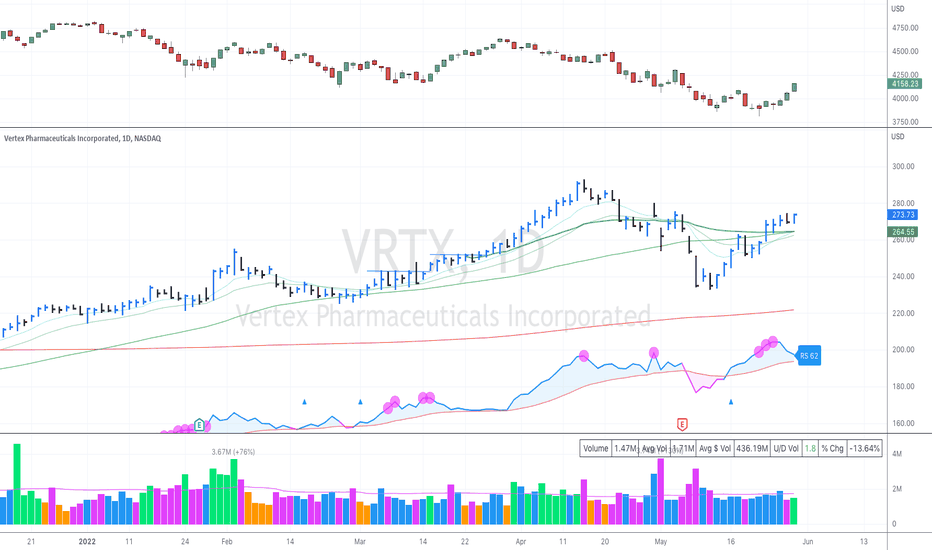Image resolution: width=932 pixels, height=550 pixels.
Task: Select the pink RS circle just left of the May label
Action: coord(654,353)
